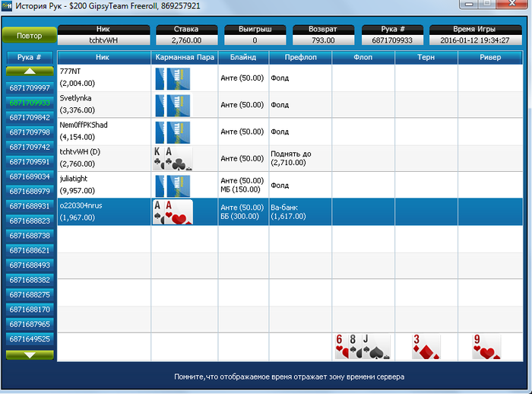This screenshot has width=532, height=394.
Task: Click the Jack of spades flop card
Action: pyautogui.click(x=377, y=346)
